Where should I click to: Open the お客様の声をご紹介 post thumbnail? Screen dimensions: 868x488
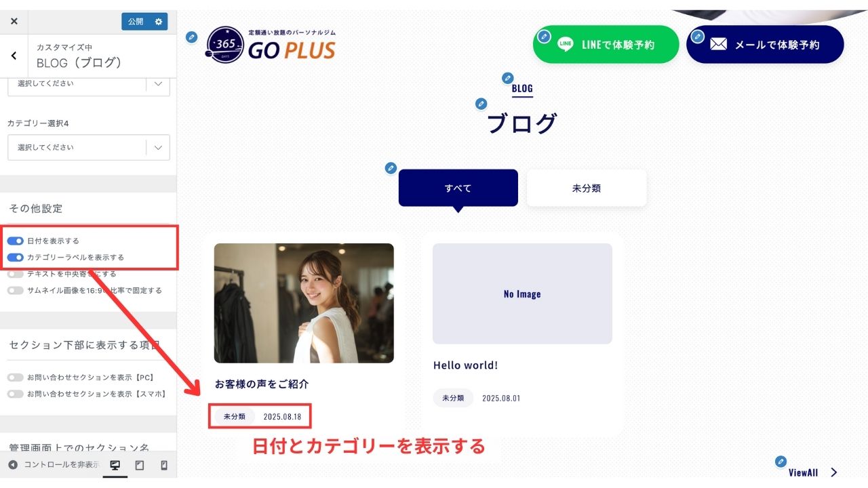point(304,303)
